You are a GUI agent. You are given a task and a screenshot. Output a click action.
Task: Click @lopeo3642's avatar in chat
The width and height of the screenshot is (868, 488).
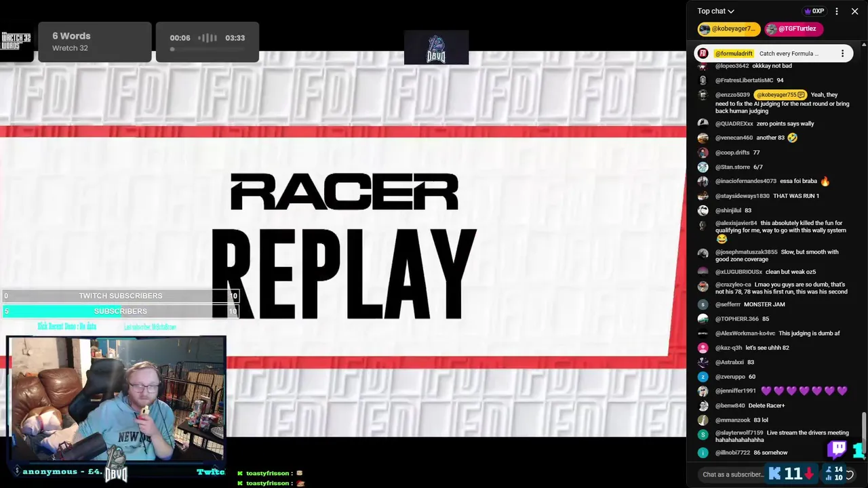[703, 66]
